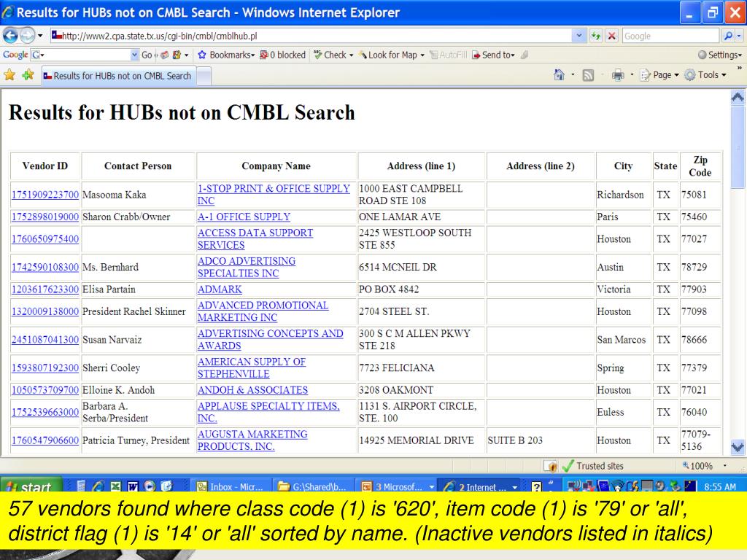Open ANDOH & ASSOCIATES company link
The height and width of the screenshot is (560, 747).
(x=252, y=390)
